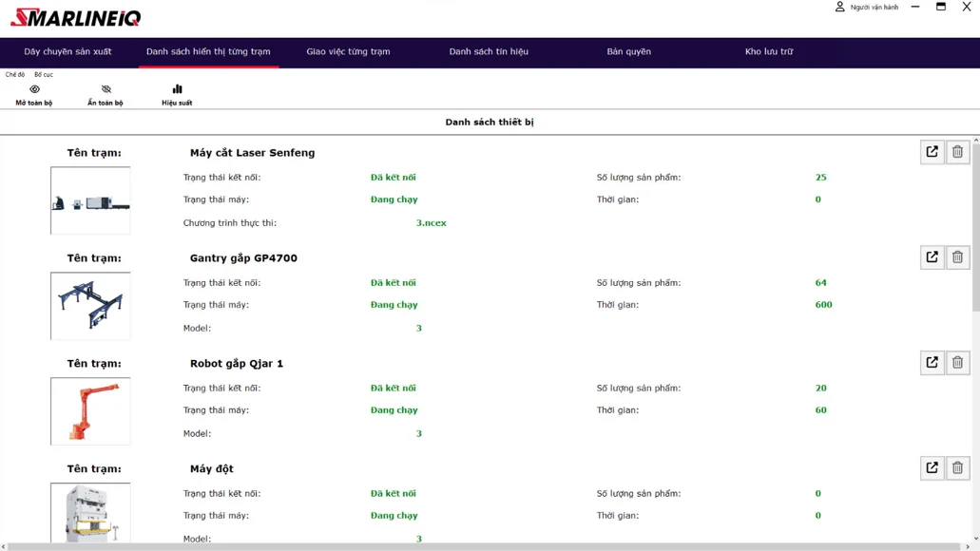Click the scroll down arrow of vertical scrollbar
980x551 pixels.
pos(975,538)
